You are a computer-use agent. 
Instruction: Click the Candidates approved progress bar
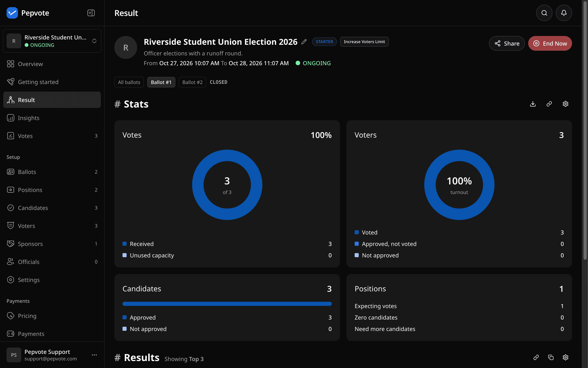tap(227, 304)
